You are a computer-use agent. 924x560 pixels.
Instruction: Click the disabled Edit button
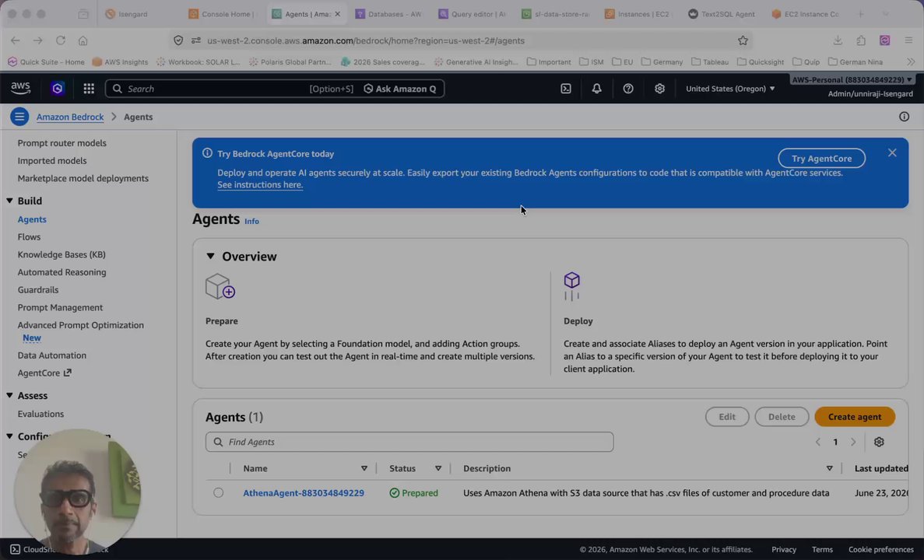pyautogui.click(x=727, y=417)
